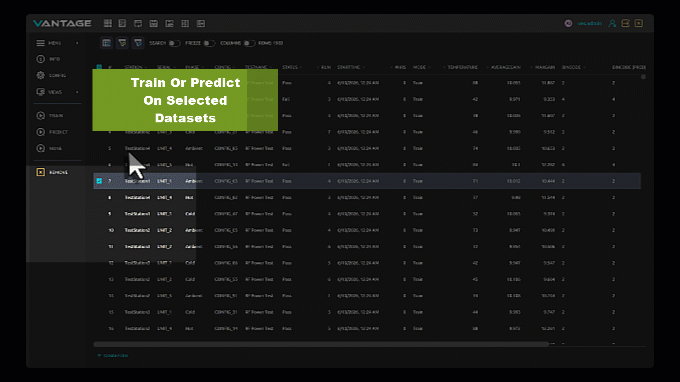Click the vecadmin username
The width and height of the screenshot is (680, 382).
tap(589, 23)
